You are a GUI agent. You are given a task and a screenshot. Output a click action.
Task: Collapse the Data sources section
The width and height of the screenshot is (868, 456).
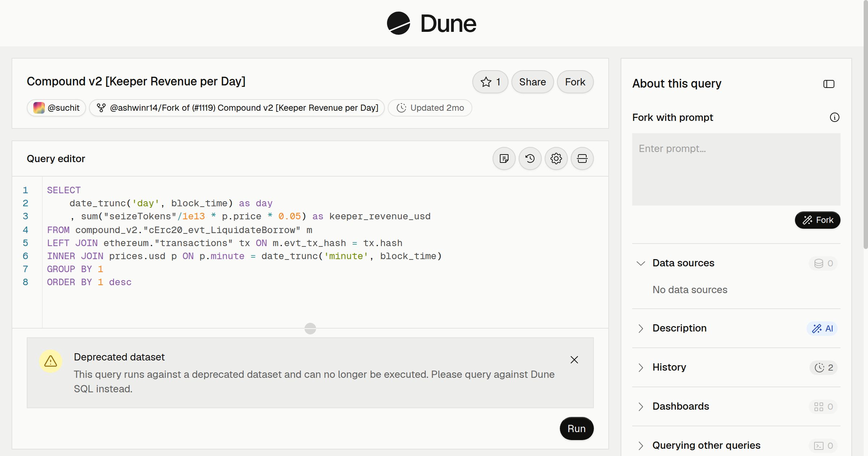pyautogui.click(x=641, y=263)
